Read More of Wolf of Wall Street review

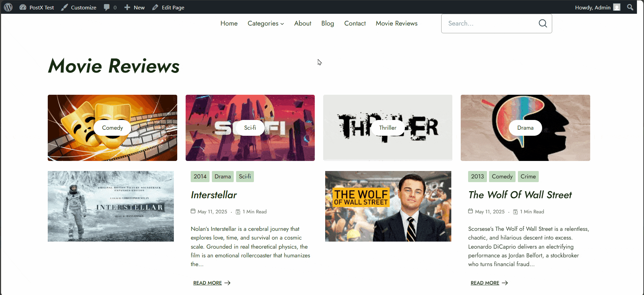[x=489, y=283]
